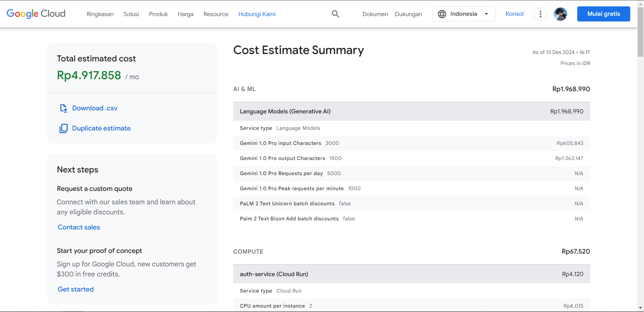Open the search magnifier icon

tap(335, 14)
